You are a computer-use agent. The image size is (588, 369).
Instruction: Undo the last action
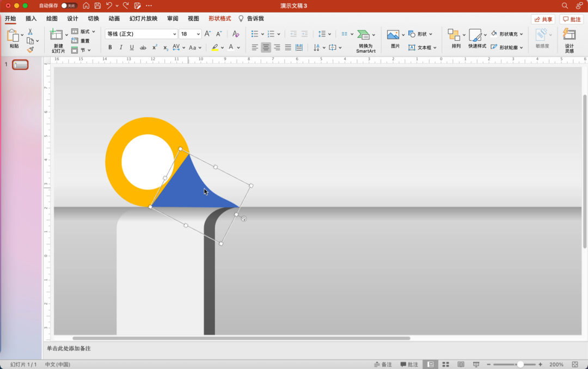(x=109, y=5)
